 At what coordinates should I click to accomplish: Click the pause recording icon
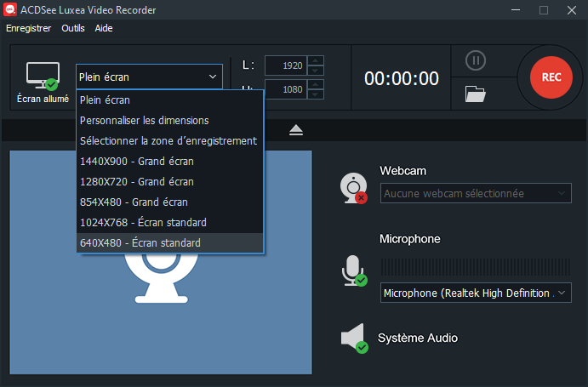coord(476,61)
